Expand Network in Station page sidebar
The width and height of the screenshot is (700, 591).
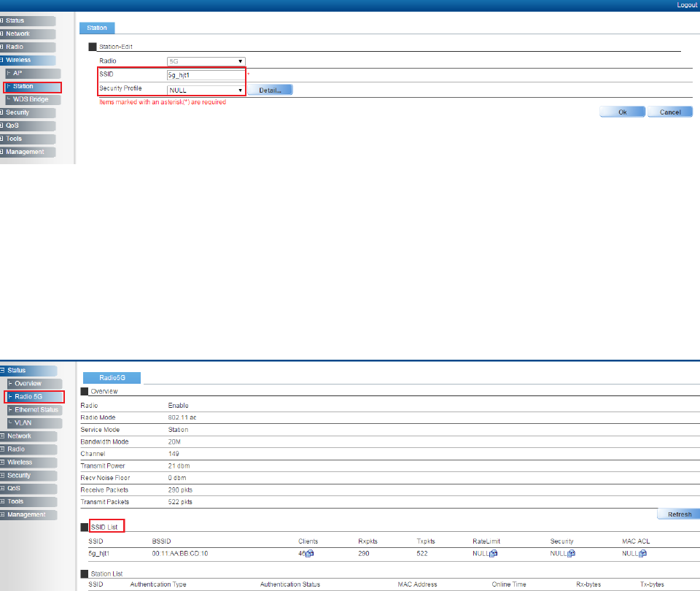[x=28, y=34]
